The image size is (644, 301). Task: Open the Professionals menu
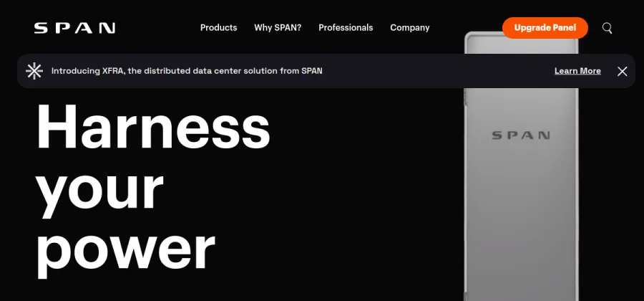coord(346,27)
